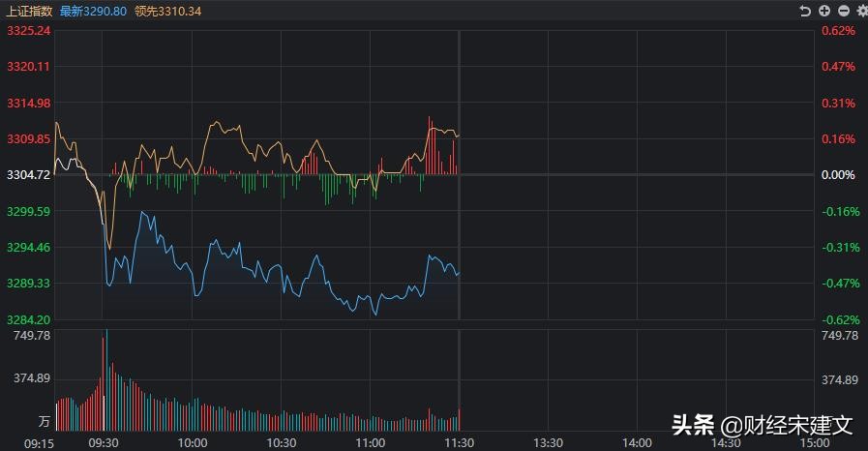Click the undo/reset arrow icon
The image size is (868, 451).
click(805, 11)
